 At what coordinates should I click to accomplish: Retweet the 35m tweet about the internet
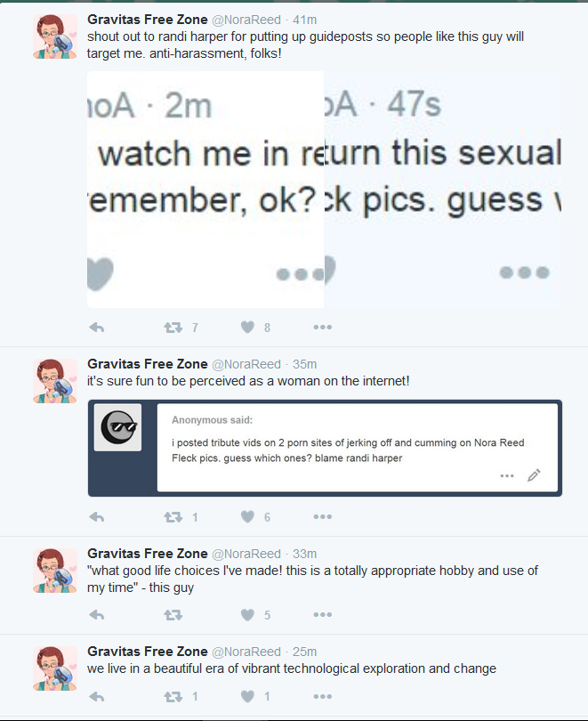173,517
